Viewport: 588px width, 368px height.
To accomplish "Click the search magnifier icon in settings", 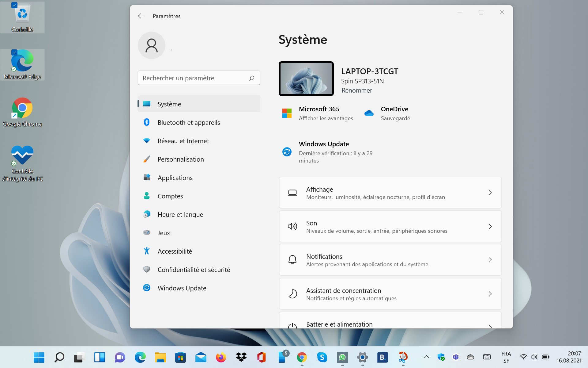I will [x=252, y=78].
